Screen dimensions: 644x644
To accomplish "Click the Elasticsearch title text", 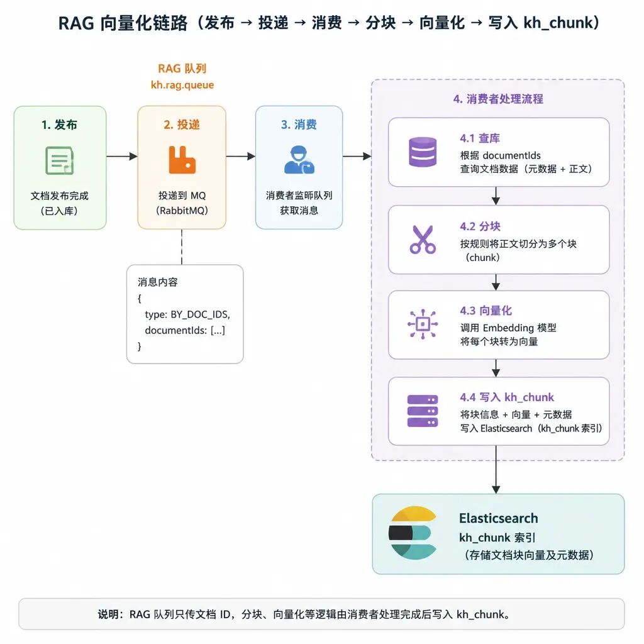I will [499, 518].
